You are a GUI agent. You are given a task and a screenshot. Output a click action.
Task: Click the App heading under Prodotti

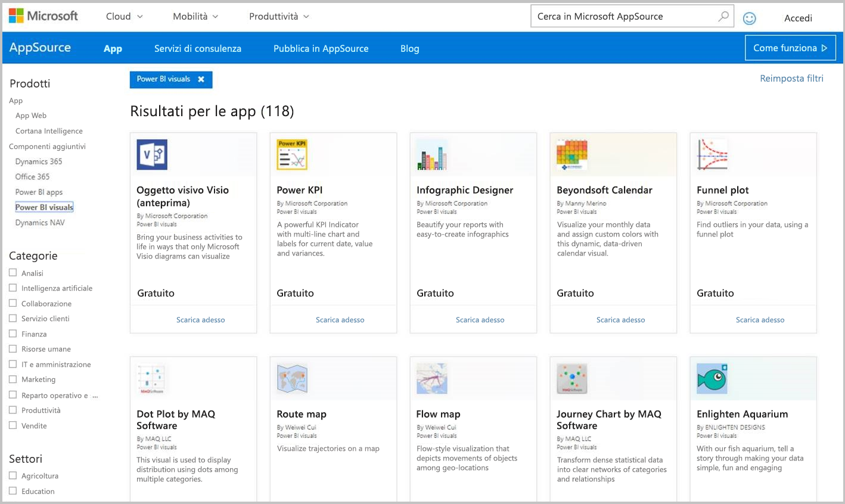click(16, 101)
